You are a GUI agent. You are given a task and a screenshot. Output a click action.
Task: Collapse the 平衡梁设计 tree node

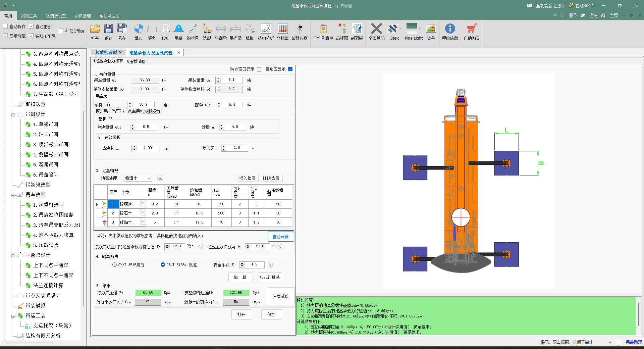point(13,255)
